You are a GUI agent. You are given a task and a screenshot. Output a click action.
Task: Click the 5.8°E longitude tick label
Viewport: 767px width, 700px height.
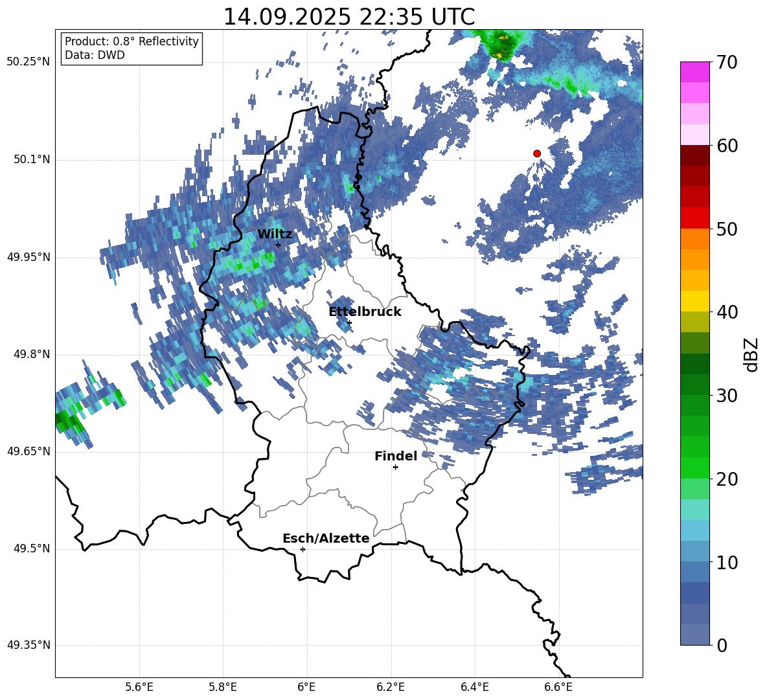[223, 687]
